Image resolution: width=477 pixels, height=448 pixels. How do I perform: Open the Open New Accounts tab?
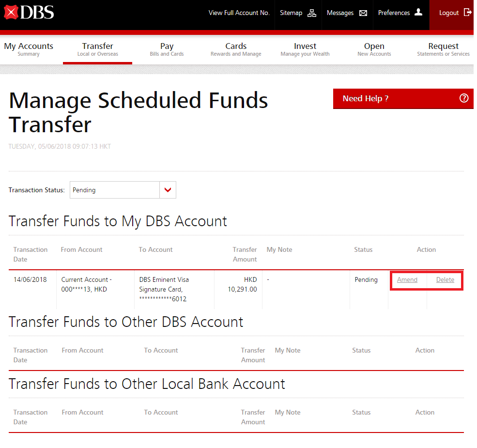(x=374, y=49)
